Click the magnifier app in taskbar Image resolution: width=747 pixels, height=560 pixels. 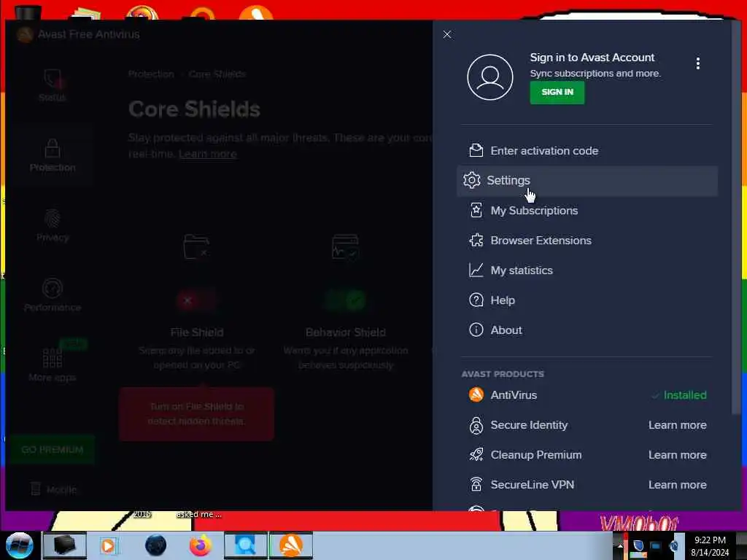coord(246,545)
